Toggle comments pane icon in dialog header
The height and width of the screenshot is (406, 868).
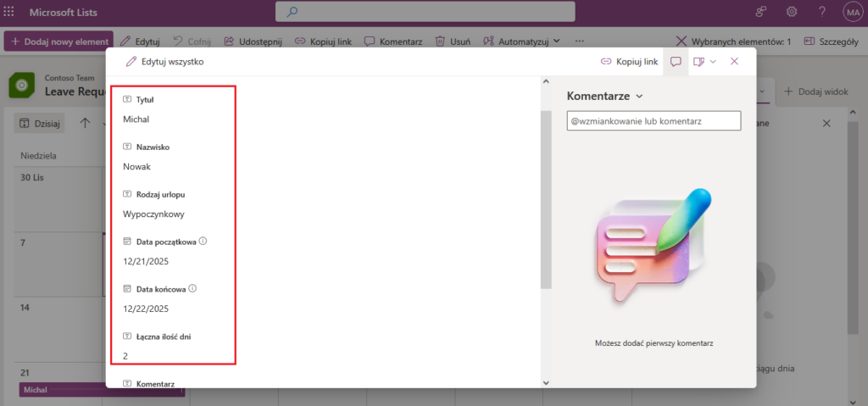click(676, 62)
